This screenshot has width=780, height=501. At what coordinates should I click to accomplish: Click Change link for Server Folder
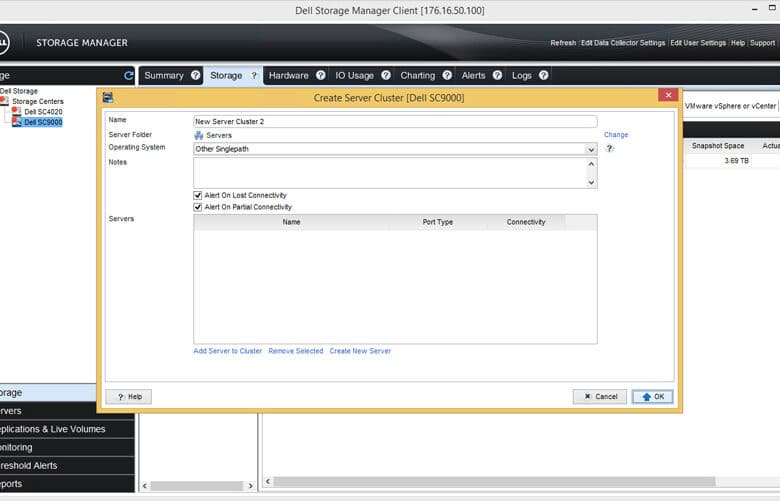pyautogui.click(x=616, y=135)
